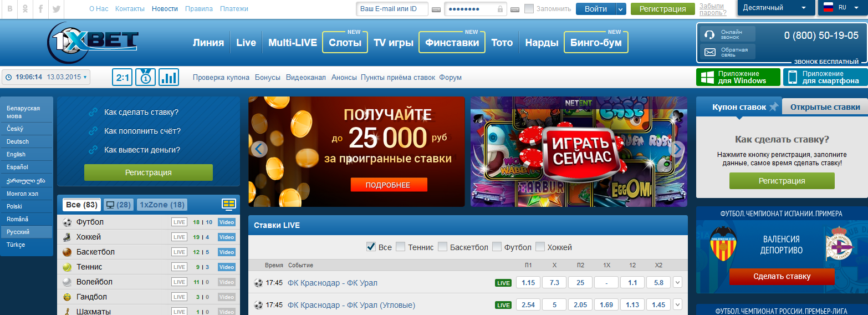The image size is (868, 315).
Task: Open the bar chart statistics icon
Action: coord(169,78)
